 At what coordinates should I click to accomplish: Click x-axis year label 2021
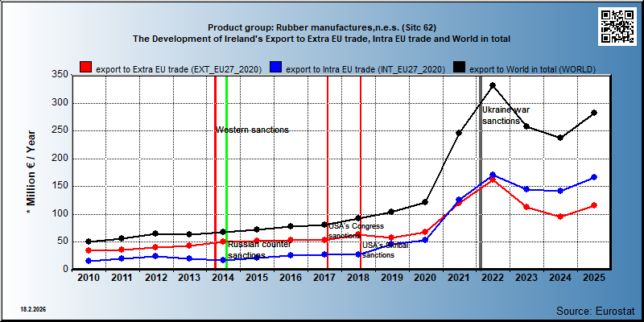click(459, 278)
